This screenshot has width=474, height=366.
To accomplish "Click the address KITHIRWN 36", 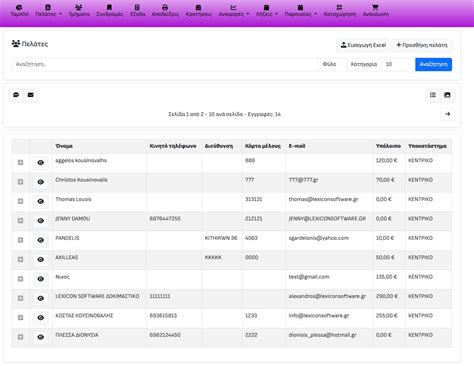I will (x=221, y=238).
